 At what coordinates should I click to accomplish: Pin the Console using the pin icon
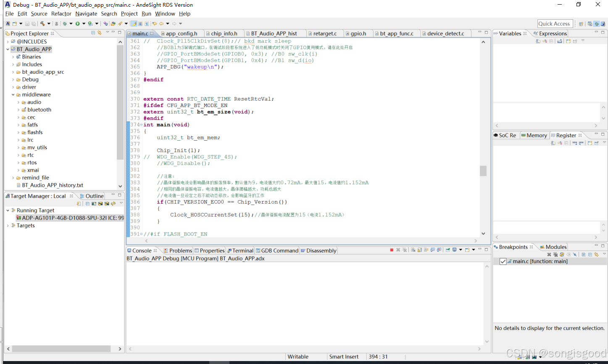tap(448, 249)
